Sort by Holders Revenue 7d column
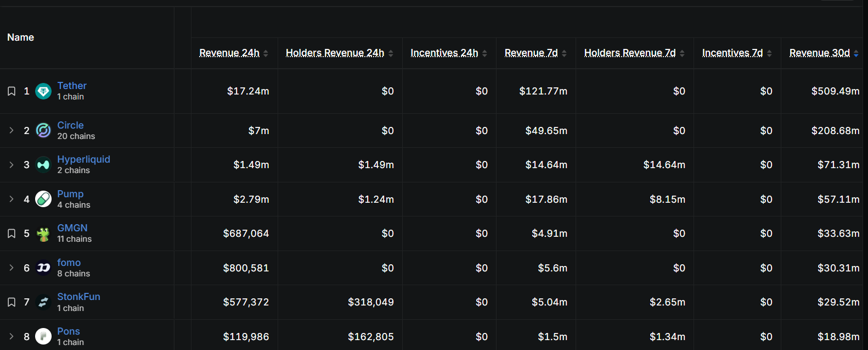Screen dimensions: 868x350 (x=630, y=53)
